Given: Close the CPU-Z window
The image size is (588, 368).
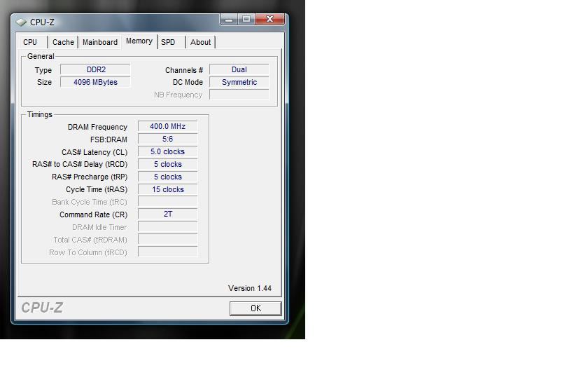Looking at the screenshot, I should click(x=269, y=19).
